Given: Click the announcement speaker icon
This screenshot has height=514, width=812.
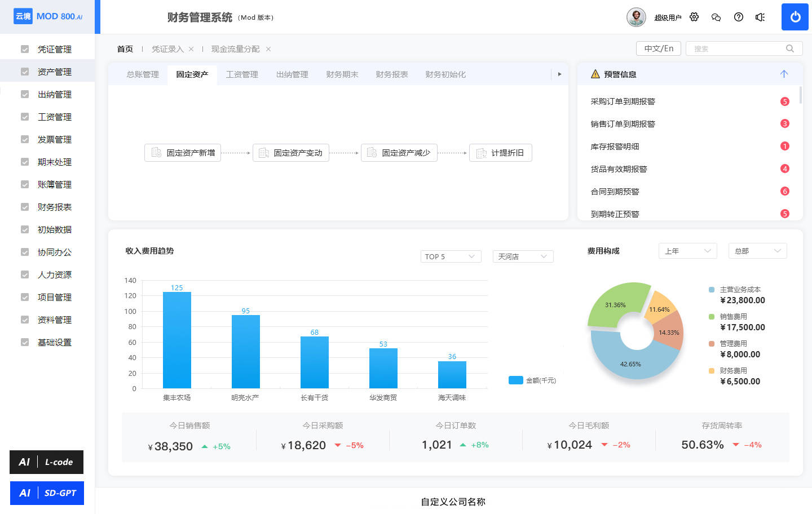Looking at the screenshot, I should [x=760, y=17].
